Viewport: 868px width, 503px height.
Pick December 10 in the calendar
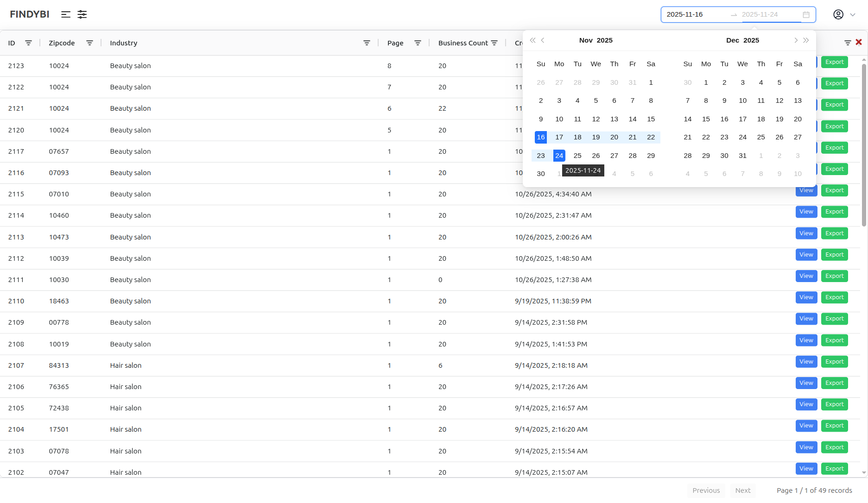click(x=743, y=101)
